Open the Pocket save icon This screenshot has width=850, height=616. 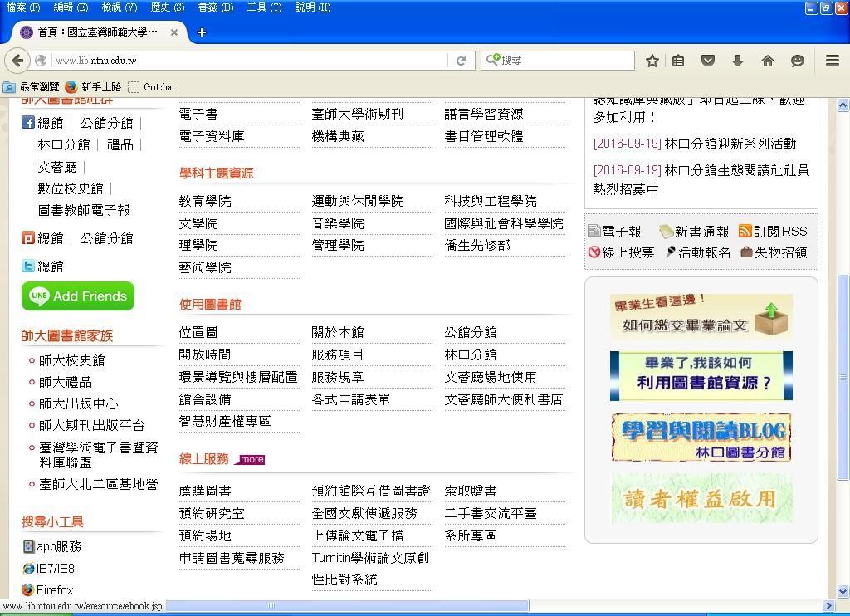[x=708, y=61]
